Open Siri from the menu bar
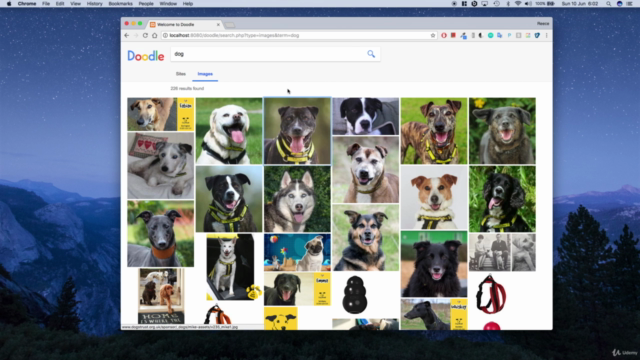640x360 pixels. [x=619, y=4]
